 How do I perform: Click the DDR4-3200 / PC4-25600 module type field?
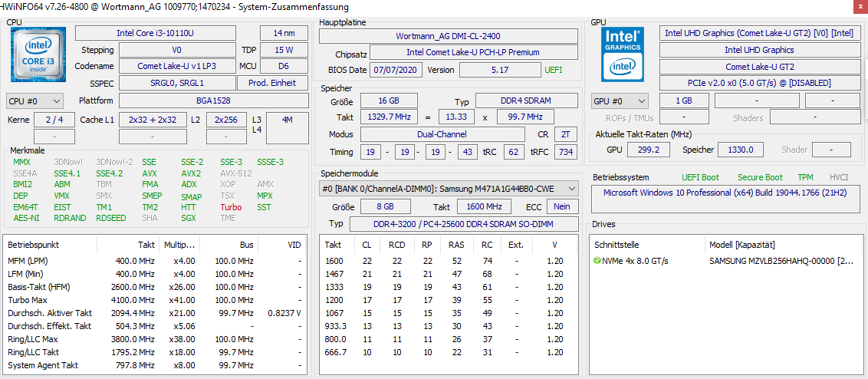coord(464,224)
